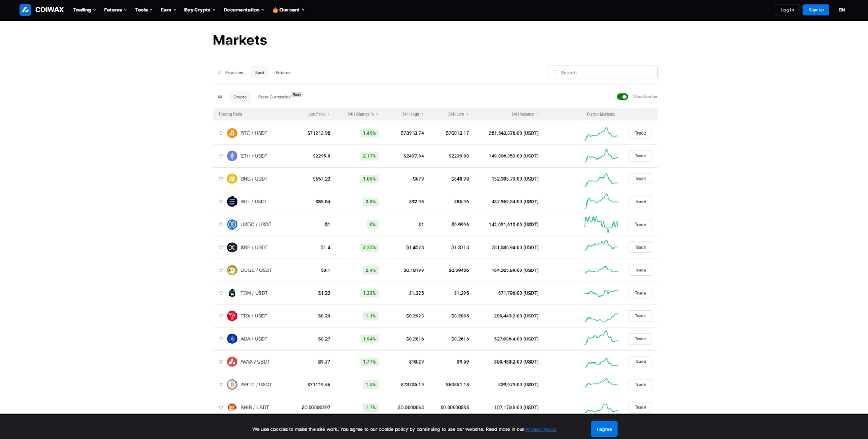Click the Toncoin icon in TON row
The width and height of the screenshot is (868, 439).
coord(232,293)
